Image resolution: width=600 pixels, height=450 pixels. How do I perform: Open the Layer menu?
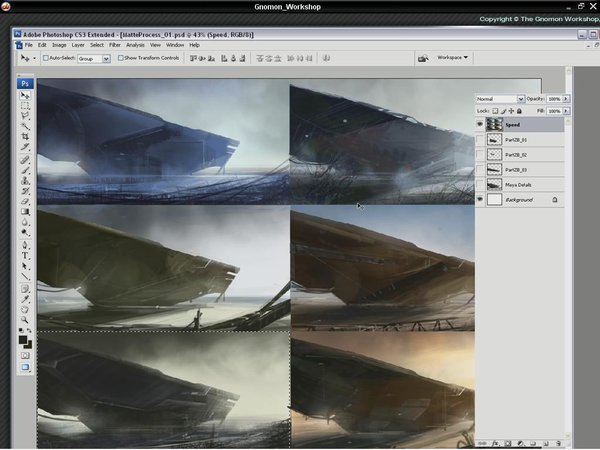[x=78, y=45]
